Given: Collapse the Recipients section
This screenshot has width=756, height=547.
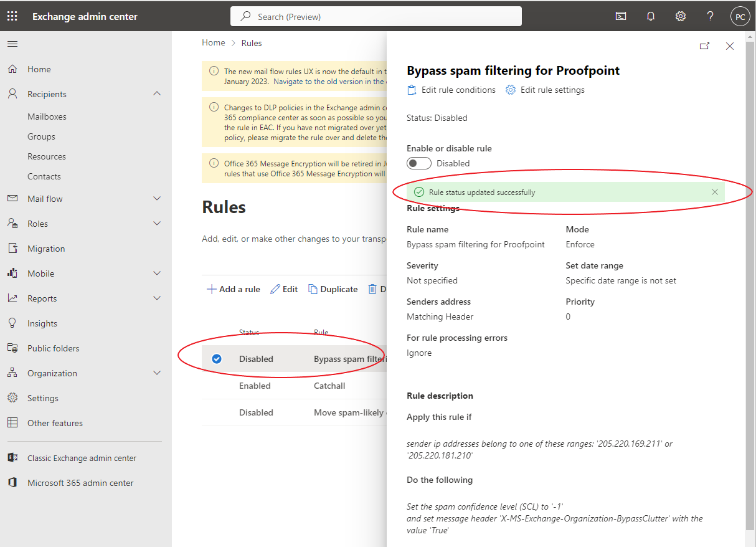Looking at the screenshot, I should (x=157, y=94).
